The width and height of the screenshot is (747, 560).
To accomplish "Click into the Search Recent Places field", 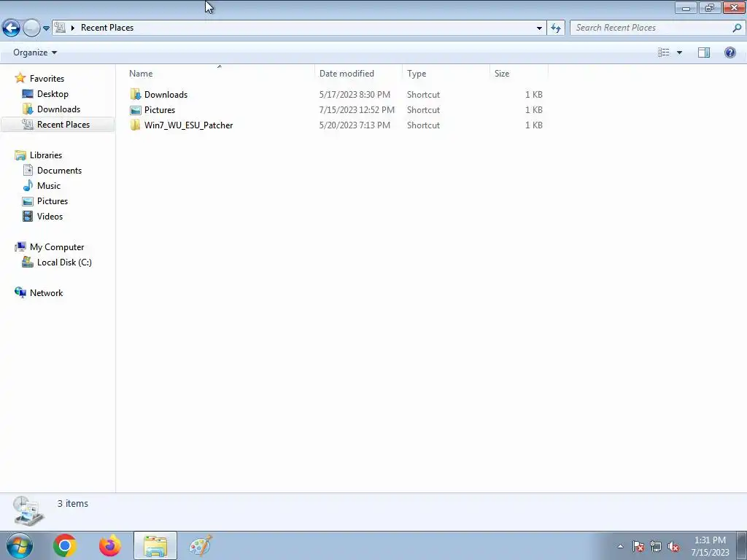I will click(651, 28).
